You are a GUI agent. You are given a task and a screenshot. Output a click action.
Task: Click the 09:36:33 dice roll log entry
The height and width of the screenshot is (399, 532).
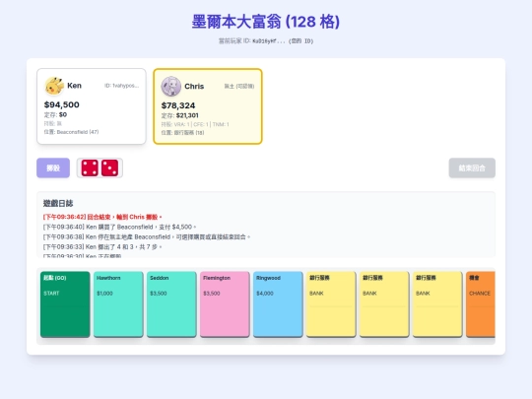click(x=102, y=247)
